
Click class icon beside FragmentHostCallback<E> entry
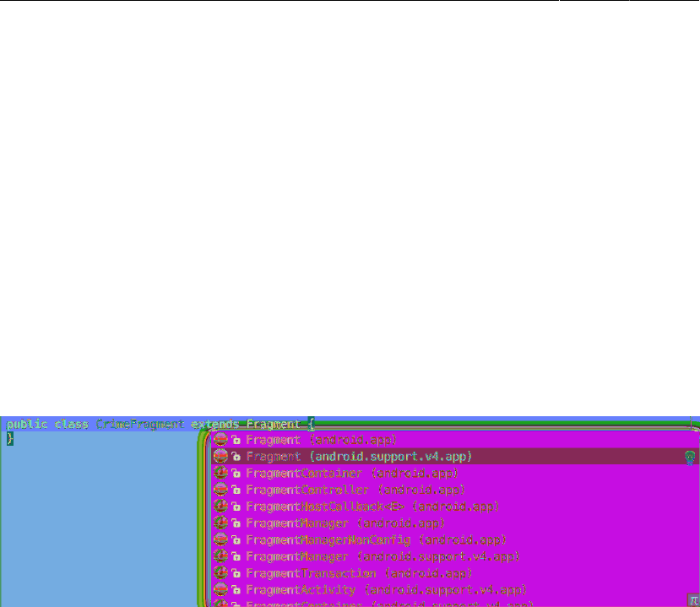[x=220, y=507]
